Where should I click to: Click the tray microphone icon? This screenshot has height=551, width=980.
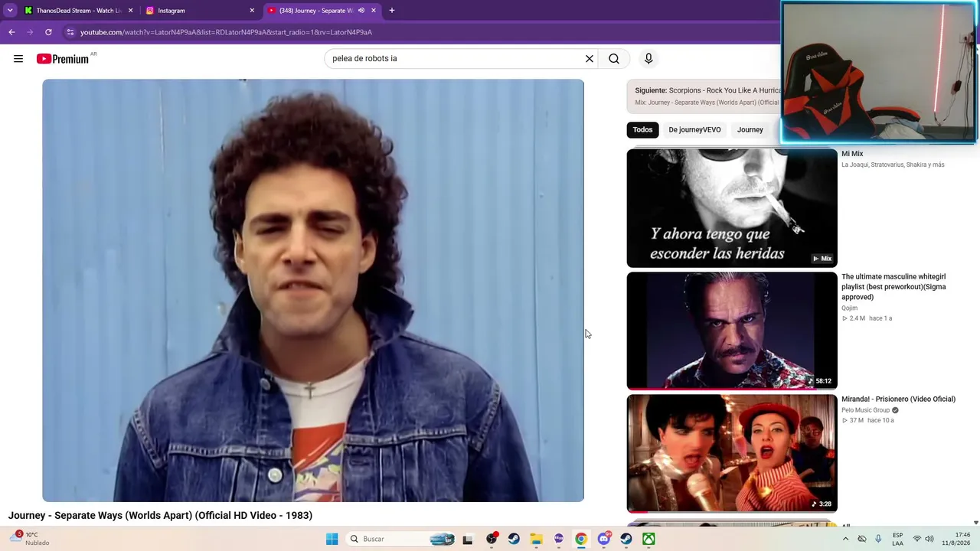point(878,539)
